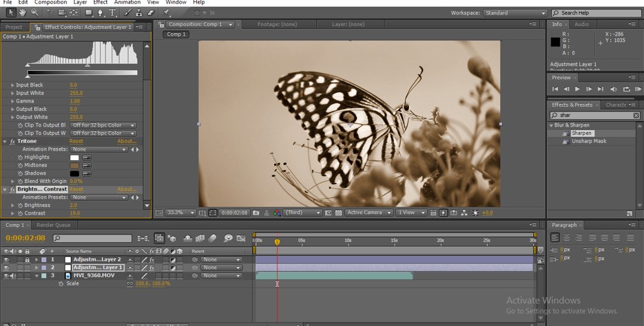Select the Eraser tool

(x=150, y=12)
